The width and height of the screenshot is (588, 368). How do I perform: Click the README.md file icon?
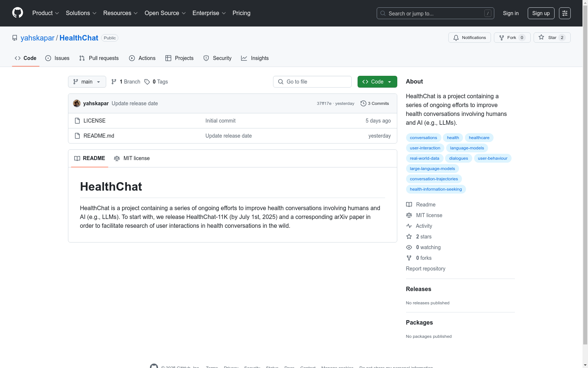click(77, 136)
